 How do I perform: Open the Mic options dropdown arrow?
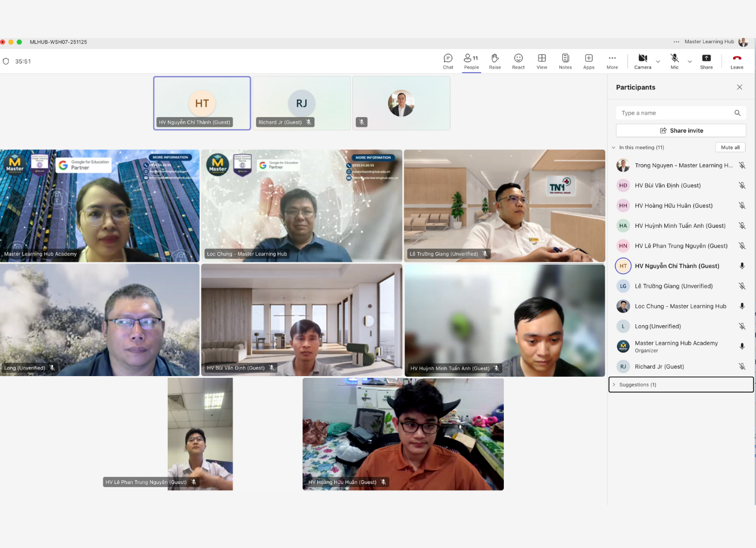pyautogui.click(x=690, y=61)
